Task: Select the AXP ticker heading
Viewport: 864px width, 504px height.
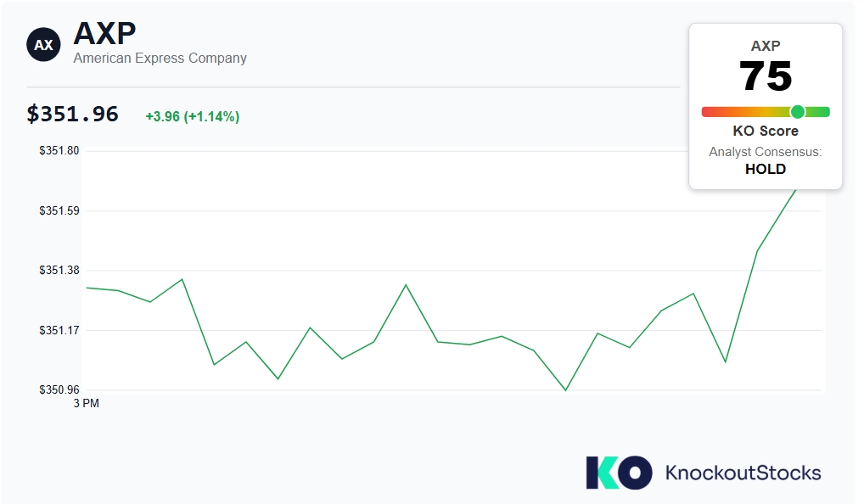Action: click(x=104, y=33)
